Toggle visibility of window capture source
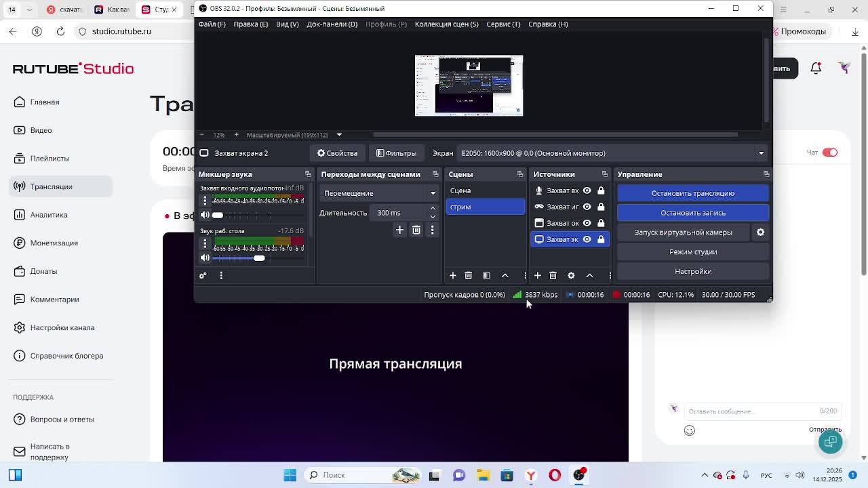 point(587,223)
